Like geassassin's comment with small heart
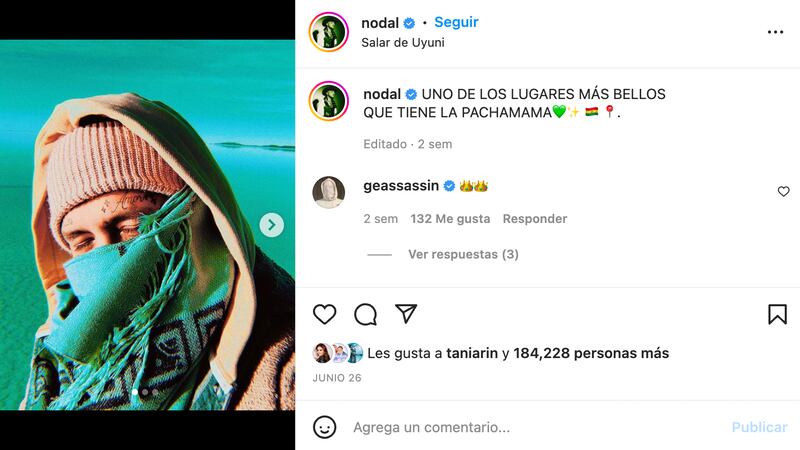 point(784,191)
